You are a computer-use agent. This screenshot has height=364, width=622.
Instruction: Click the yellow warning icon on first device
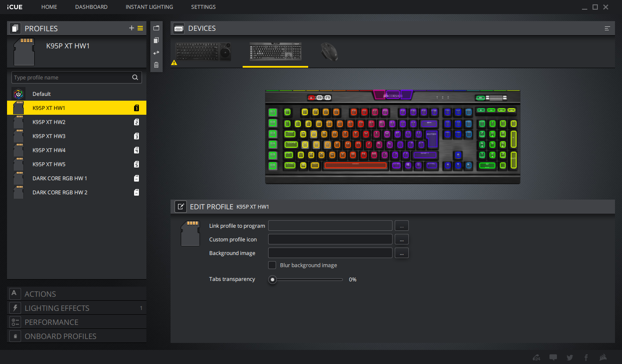click(174, 63)
